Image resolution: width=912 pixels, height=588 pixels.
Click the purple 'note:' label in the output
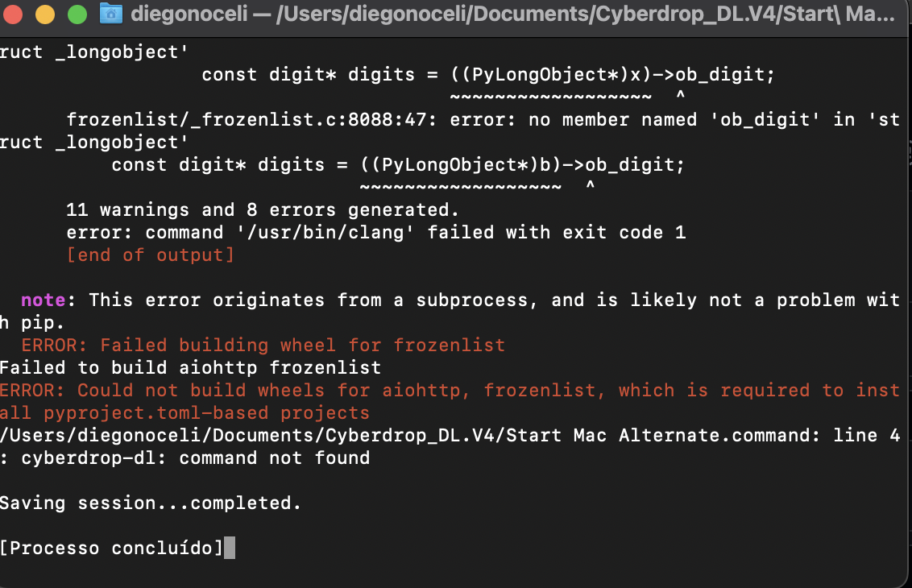click(42, 300)
